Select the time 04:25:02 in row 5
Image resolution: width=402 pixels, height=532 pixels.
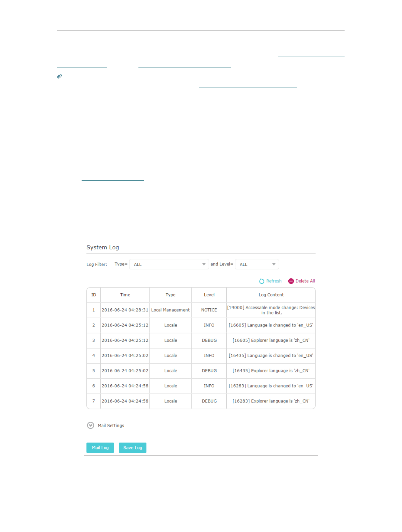[x=125, y=370]
